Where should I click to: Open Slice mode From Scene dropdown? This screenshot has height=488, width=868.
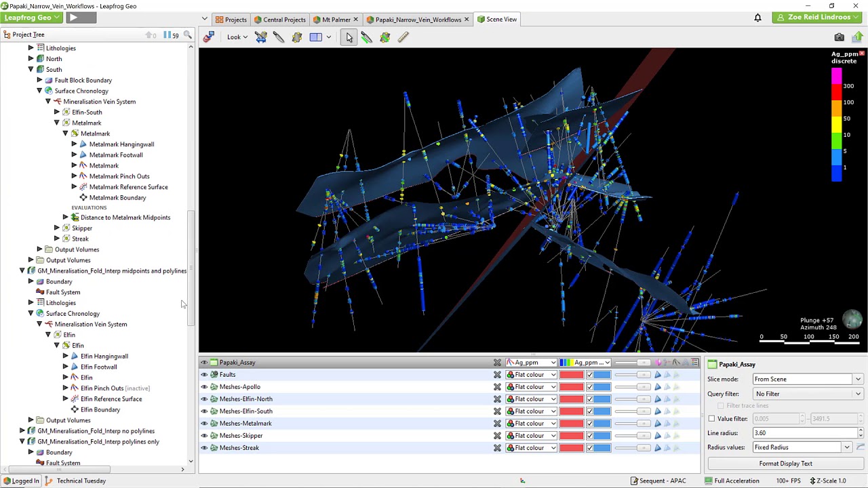click(x=808, y=380)
